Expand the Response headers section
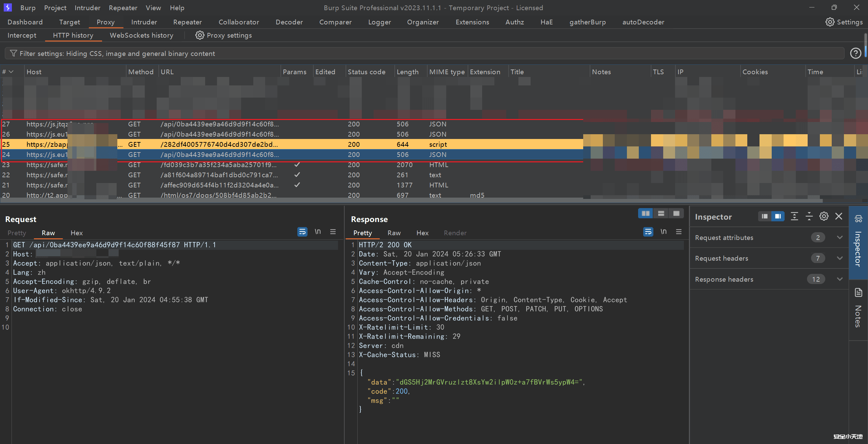Screen dimensions: 868x444 840,279
